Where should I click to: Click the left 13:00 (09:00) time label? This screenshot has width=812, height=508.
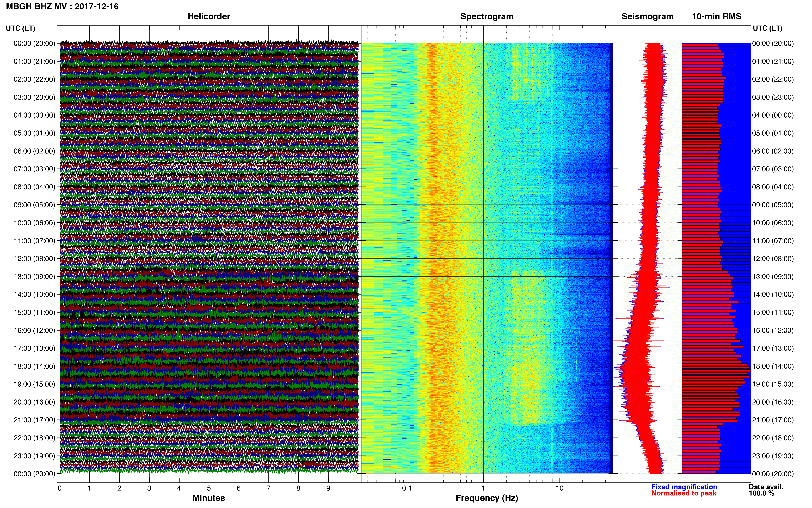tap(34, 277)
